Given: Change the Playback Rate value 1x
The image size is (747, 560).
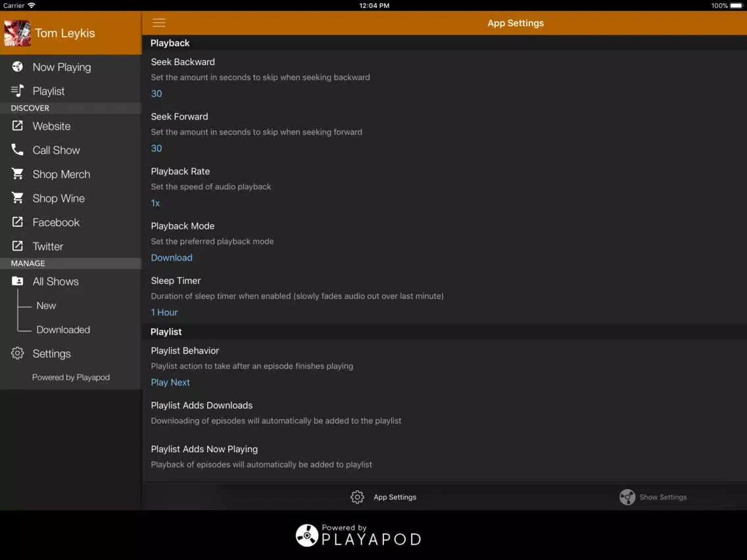Looking at the screenshot, I should (155, 203).
